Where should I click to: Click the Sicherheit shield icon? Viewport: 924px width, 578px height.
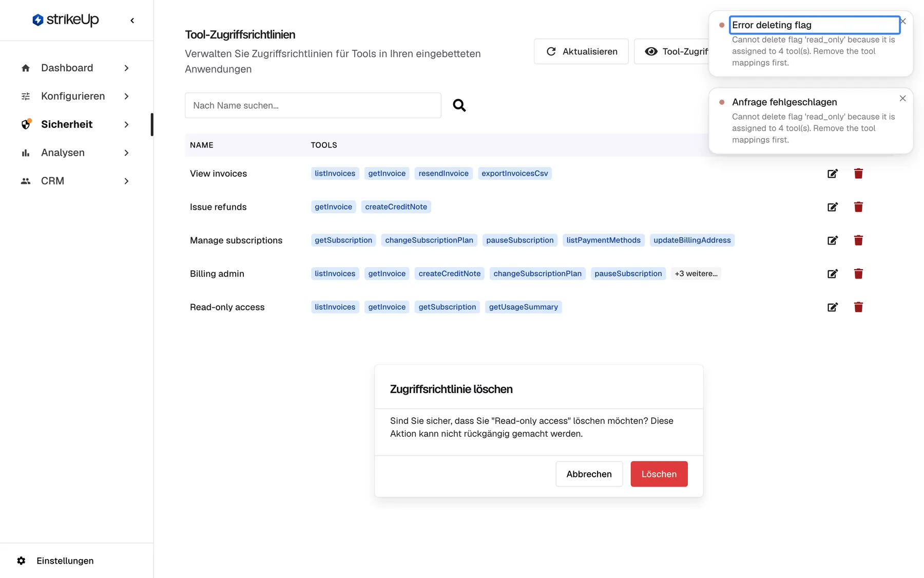click(26, 124)
